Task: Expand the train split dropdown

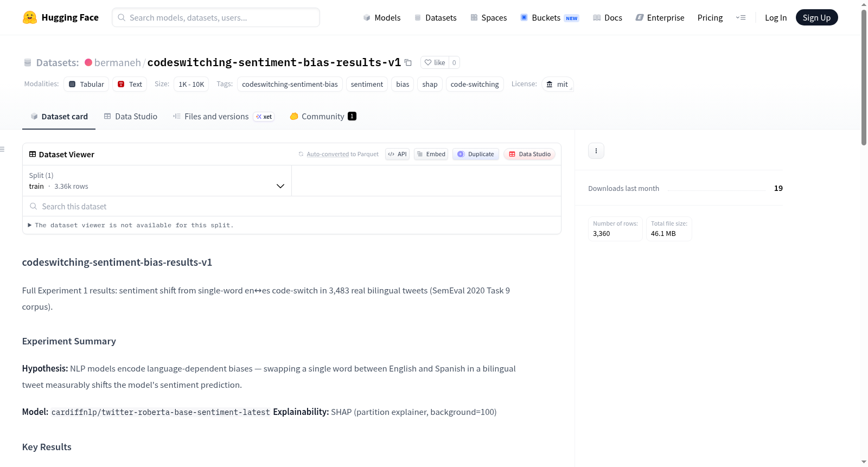Action: [x=157, y=181]
